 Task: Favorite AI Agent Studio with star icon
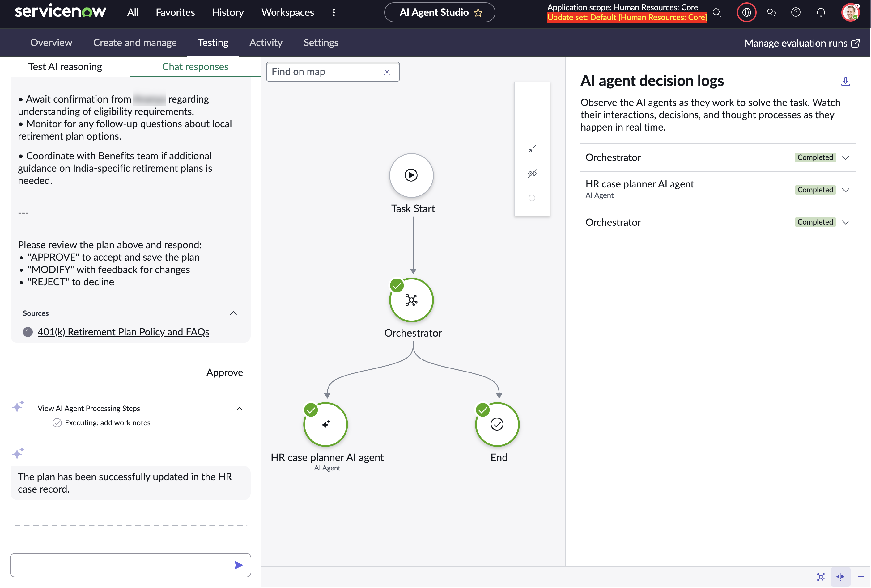click(x=478, y=13)
